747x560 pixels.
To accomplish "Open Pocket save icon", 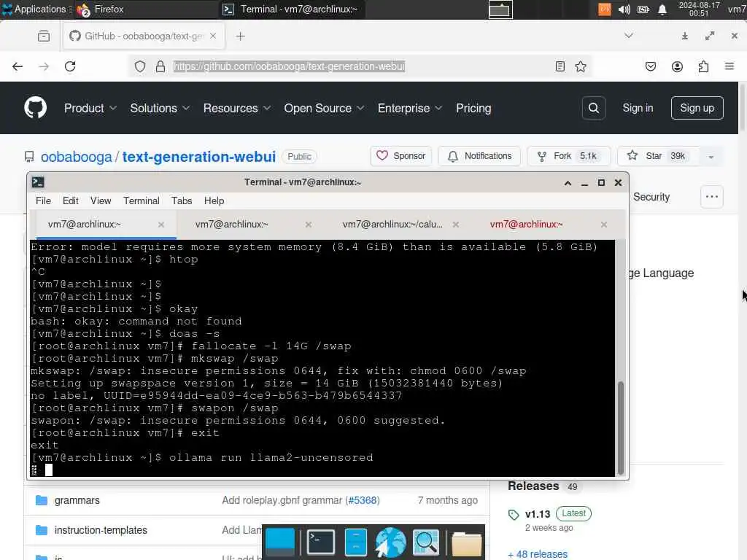I will pos(651,66).
